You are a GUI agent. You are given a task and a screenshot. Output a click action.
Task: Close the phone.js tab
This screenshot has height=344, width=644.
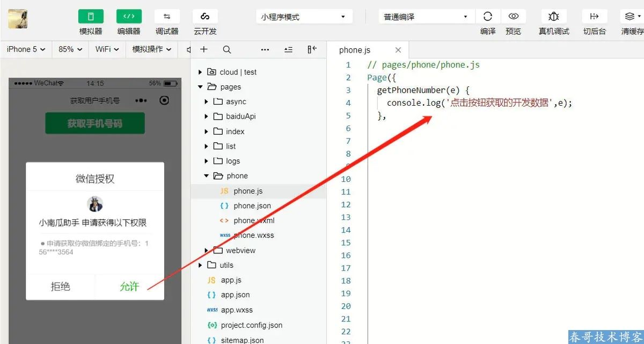pyautogui.click(x=398, y=50)
